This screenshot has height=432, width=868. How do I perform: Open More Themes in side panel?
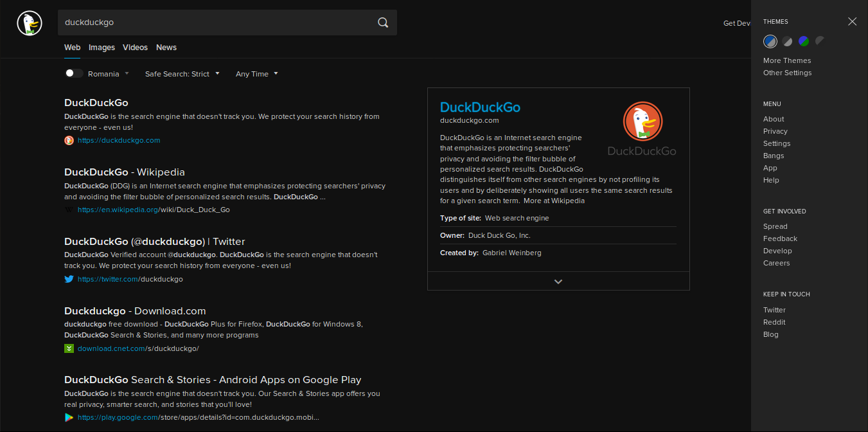click(787, 60)
